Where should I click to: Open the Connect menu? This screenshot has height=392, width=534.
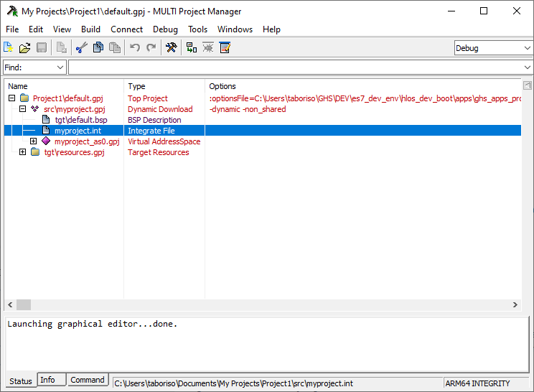[x=126, y=29]
